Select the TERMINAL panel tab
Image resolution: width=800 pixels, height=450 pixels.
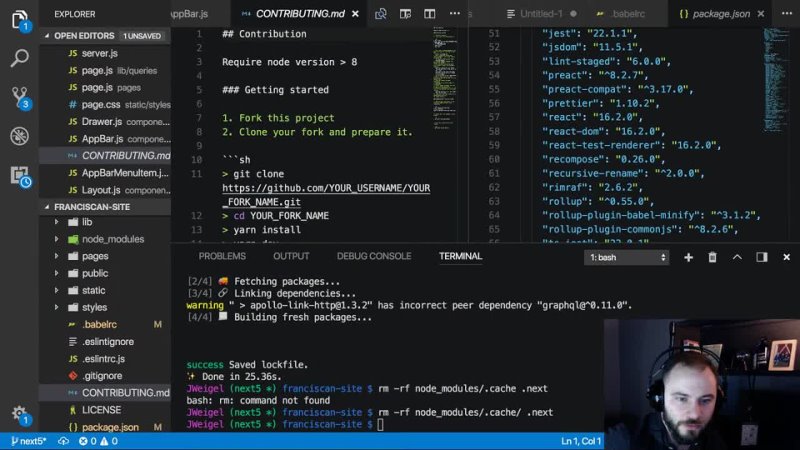point(460,256)
